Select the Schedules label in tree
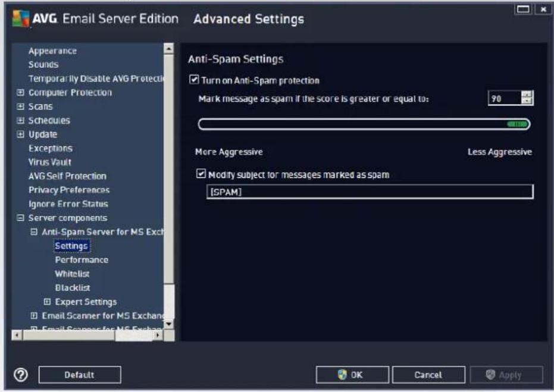Image resolution: width=554 pixels, height=392 pixels. point(49,120)
